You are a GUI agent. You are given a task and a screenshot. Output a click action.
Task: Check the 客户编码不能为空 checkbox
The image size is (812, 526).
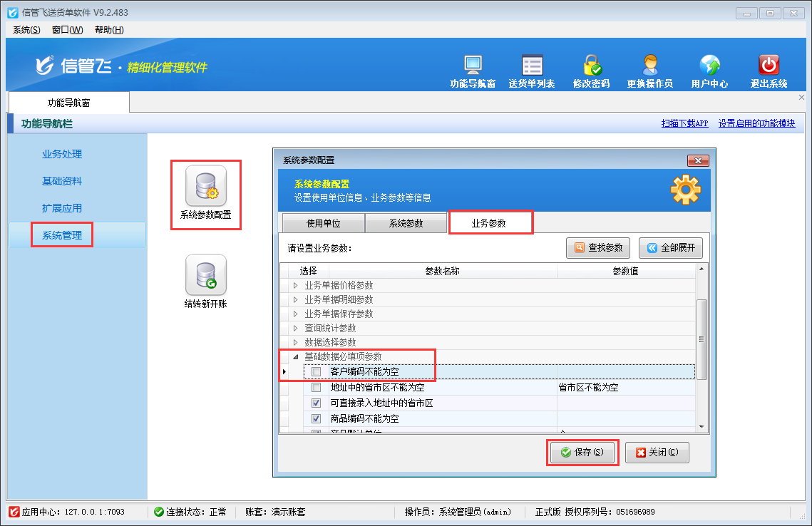317,372
